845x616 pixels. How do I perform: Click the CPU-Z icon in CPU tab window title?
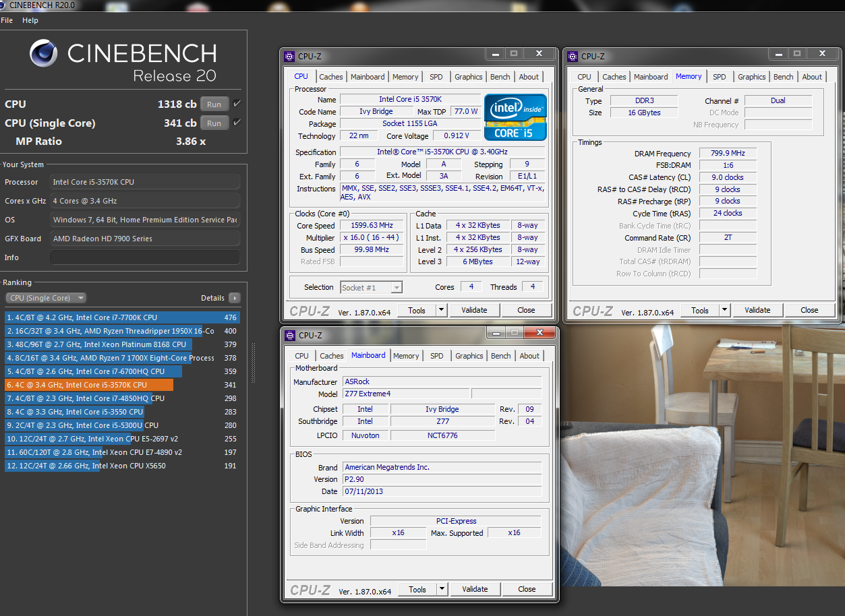point(289,57)
